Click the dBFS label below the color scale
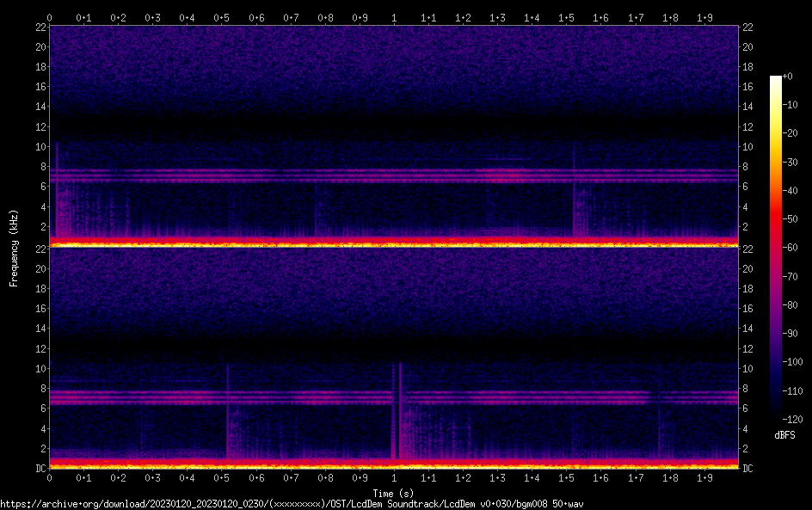This screenshot has width=812, height=510. [784, 436]
